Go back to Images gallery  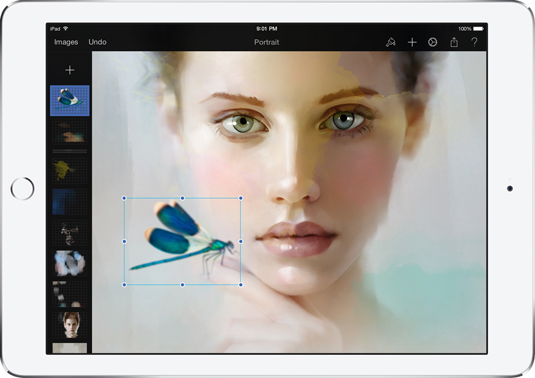click(66, 42)
